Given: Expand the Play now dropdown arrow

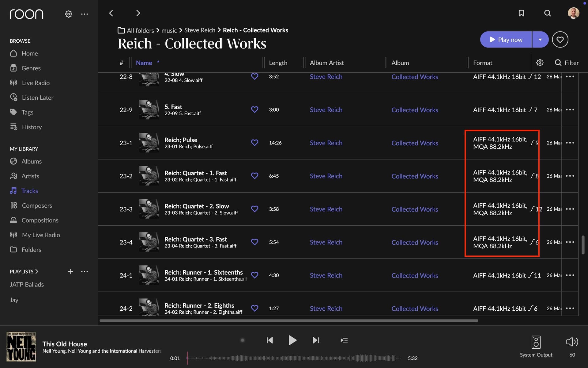Looking at the screenshot, I should tap(540, 40).
